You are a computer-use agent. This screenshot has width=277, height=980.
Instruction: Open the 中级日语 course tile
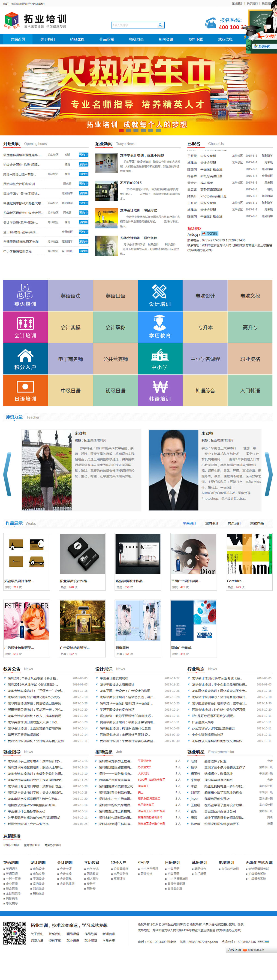click(70, 390)
